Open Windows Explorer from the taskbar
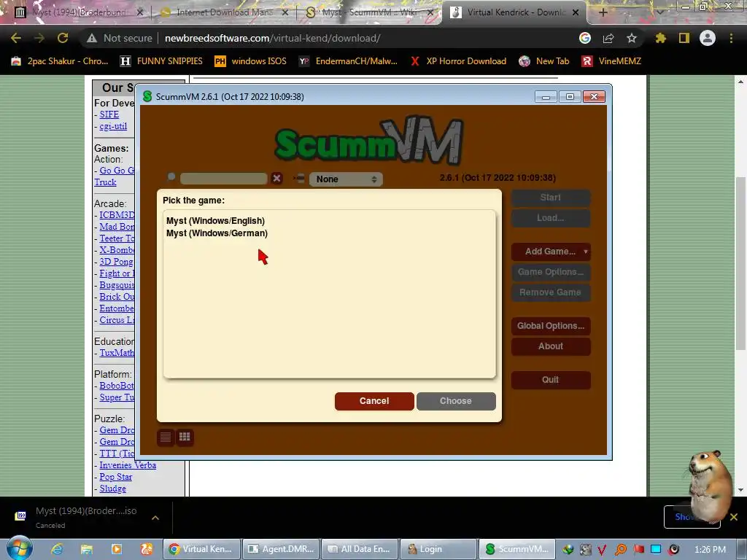This screenshot has width=747, height=560. (x=86, y=549)
